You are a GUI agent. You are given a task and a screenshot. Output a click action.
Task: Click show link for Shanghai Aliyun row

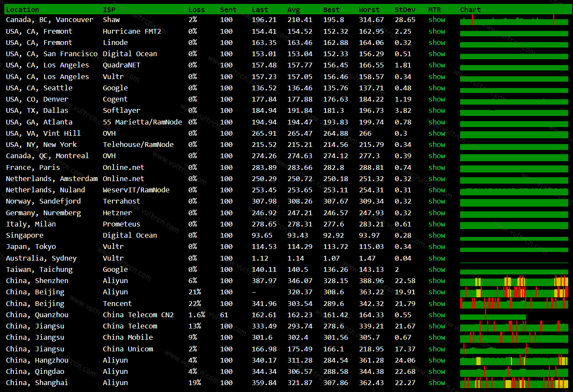pyautogui.click(x=437, y=382)
